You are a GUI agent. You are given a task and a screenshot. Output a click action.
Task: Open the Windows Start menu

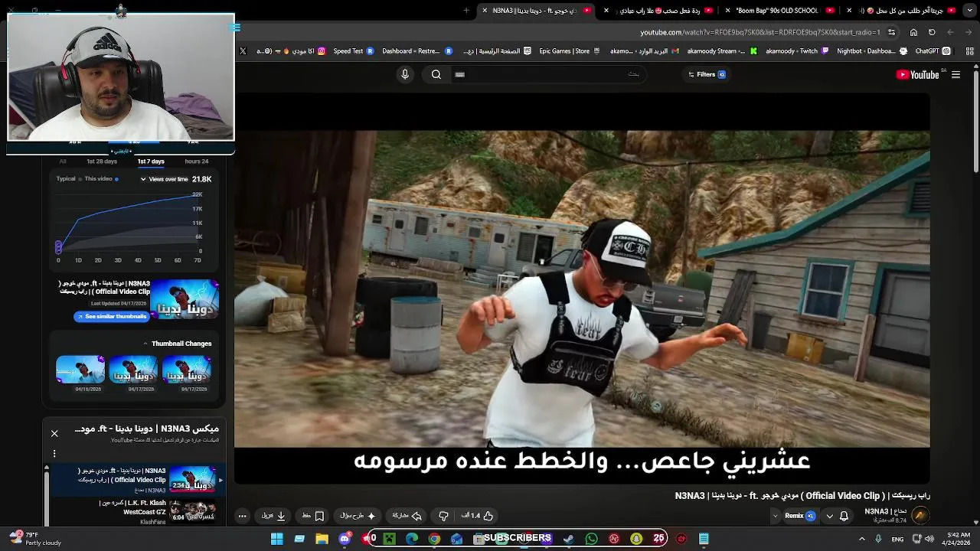(277, 539)
